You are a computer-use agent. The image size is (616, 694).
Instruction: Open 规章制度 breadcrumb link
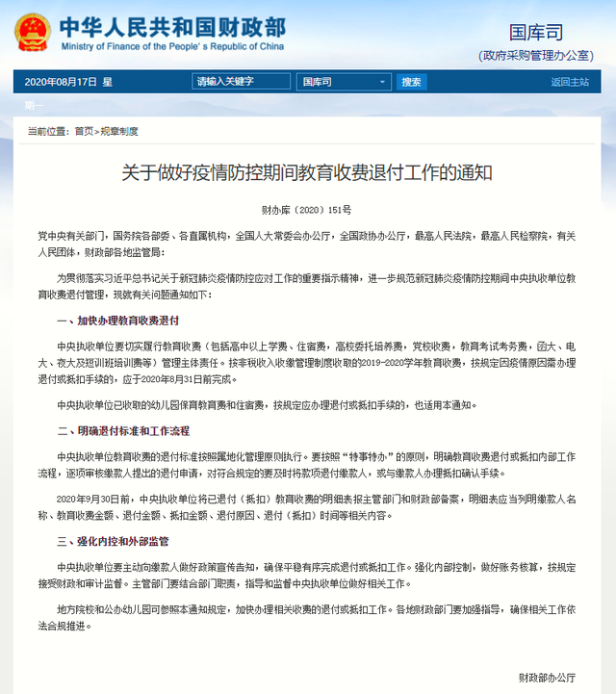click(119, 131)
